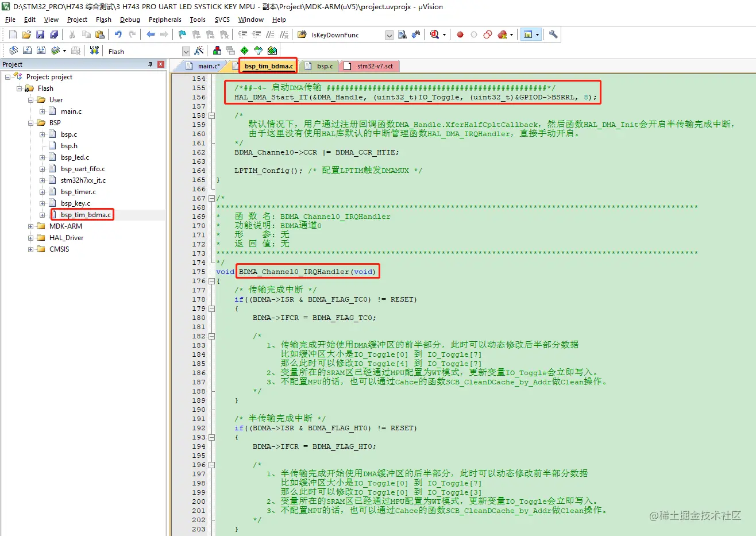This screenshot has width=756, height=536.
Task: Close the Project panel
Action: tap(161, 64)
